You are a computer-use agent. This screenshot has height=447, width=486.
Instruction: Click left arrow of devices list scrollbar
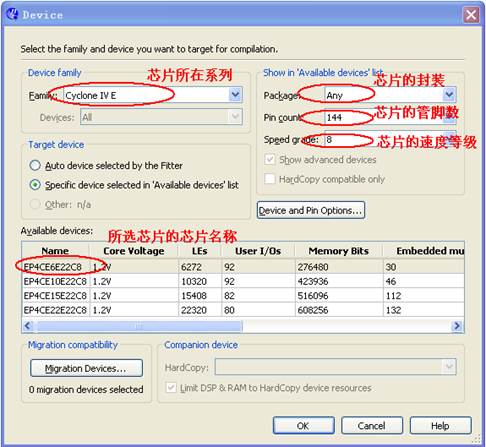pyautogui.click(x=28, y=325)
